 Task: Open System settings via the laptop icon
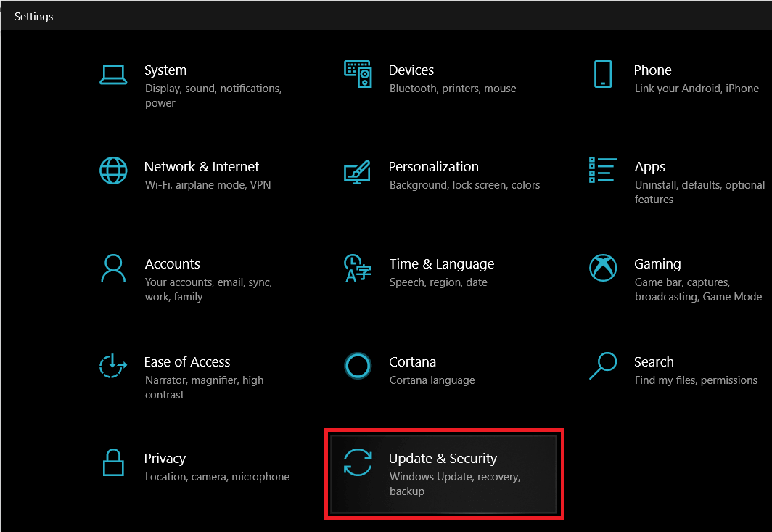(x=113, y=73)
